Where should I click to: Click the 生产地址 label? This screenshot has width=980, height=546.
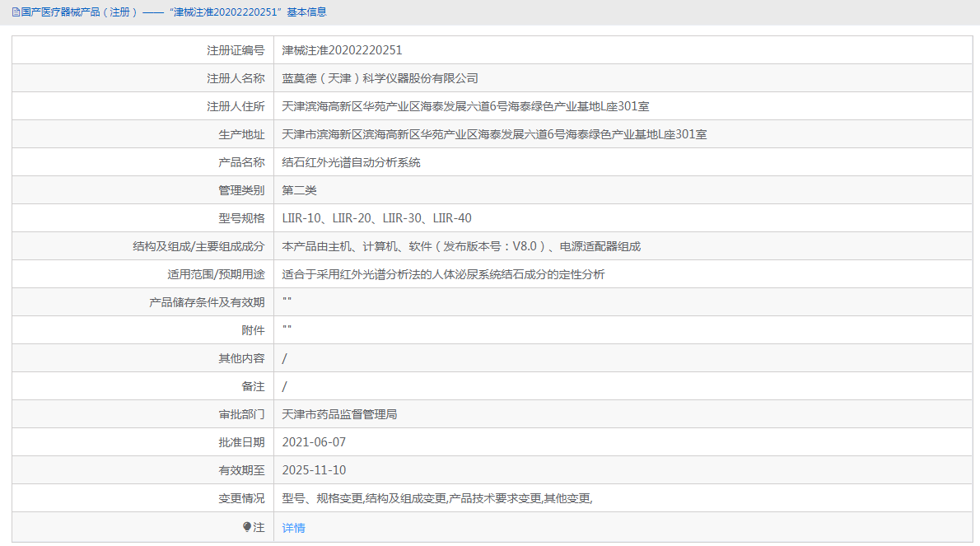pos(241,134)
